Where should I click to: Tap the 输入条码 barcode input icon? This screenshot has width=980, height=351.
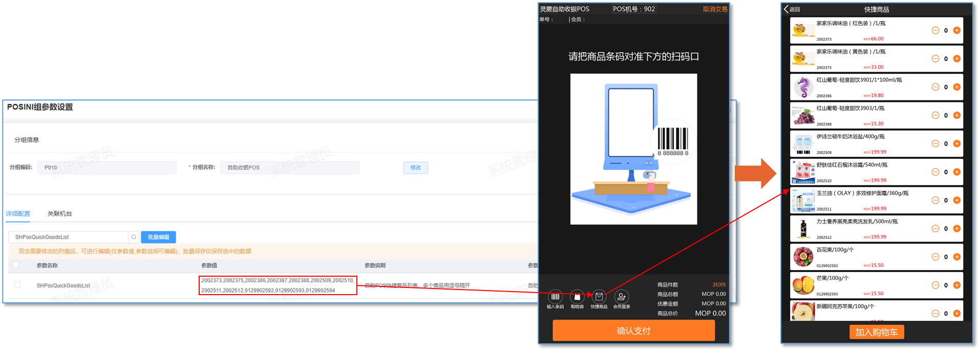pyautogui.click(x=555, y=297)
